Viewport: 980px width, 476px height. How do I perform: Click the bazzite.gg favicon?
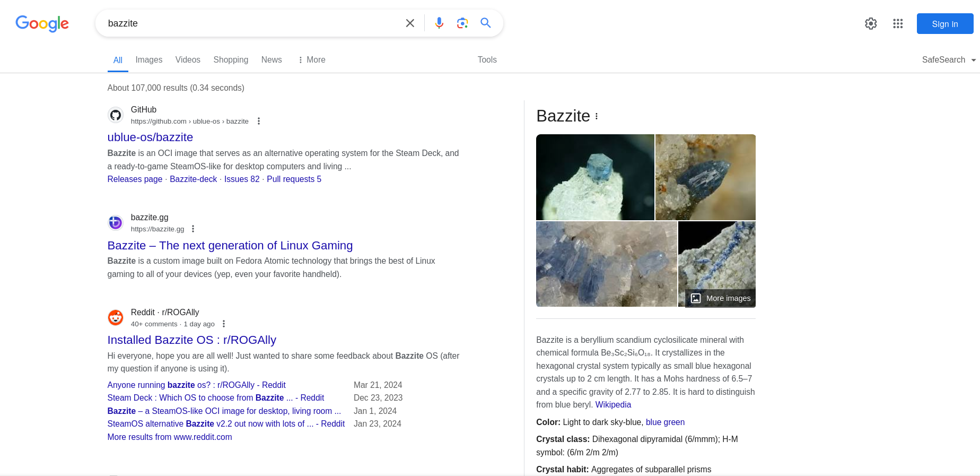pyautogui.click(x=116, y=223)
